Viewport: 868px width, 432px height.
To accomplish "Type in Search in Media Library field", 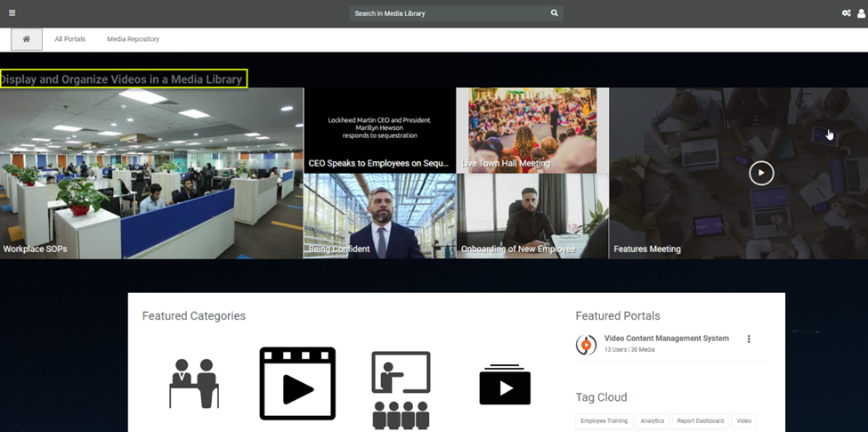I will pos(448,13).
